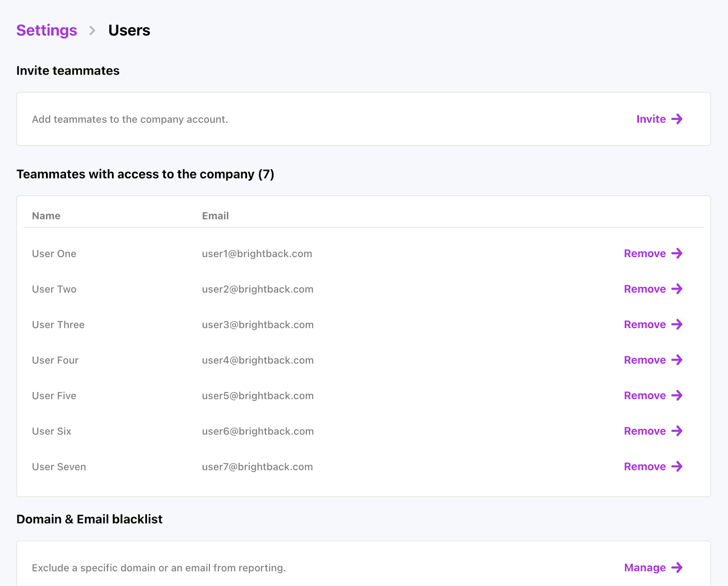Click the arrow icon in User One's row
This screenshot has width=728, height=586.
point(677,253)
